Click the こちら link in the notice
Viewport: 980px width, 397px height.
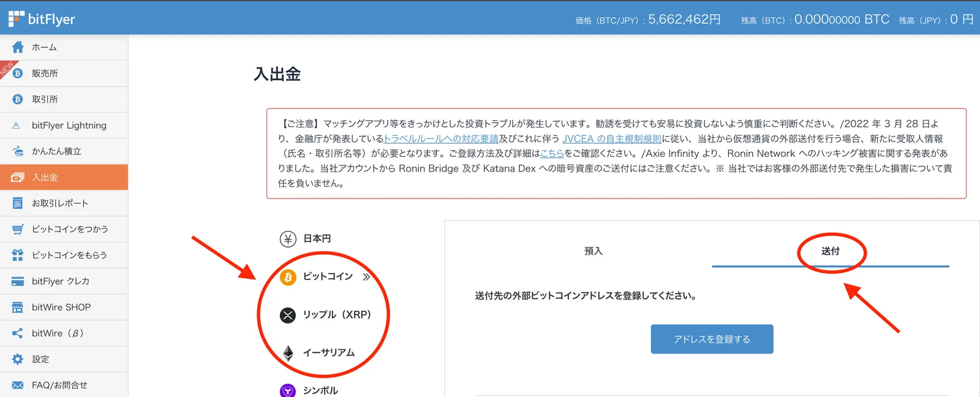pos(552,154)
